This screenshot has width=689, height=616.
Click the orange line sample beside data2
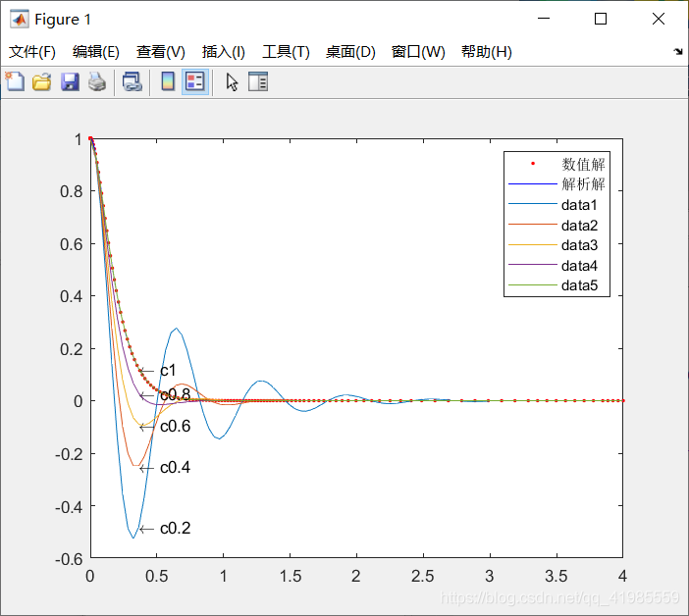(x=533, y=225)
